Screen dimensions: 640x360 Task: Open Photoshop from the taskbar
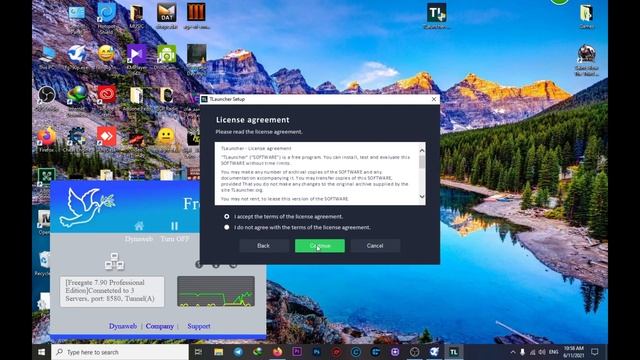[316, 352]
